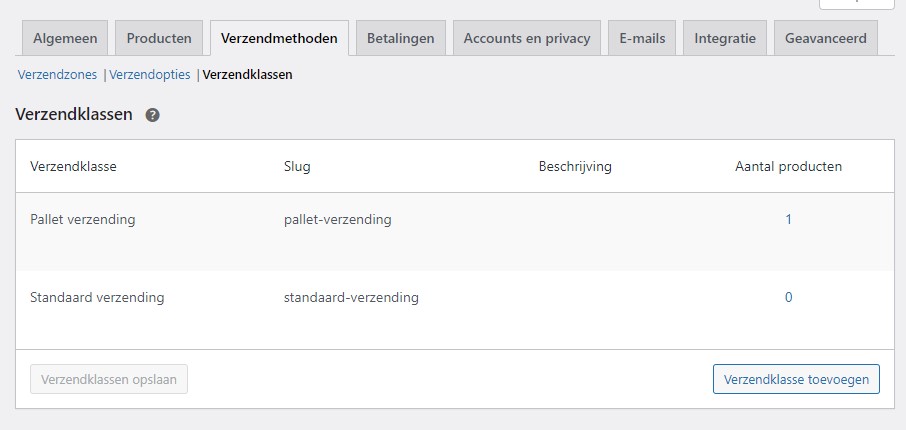
Task: Click the standaard-verzending slug cell
Action: (351, 298)
